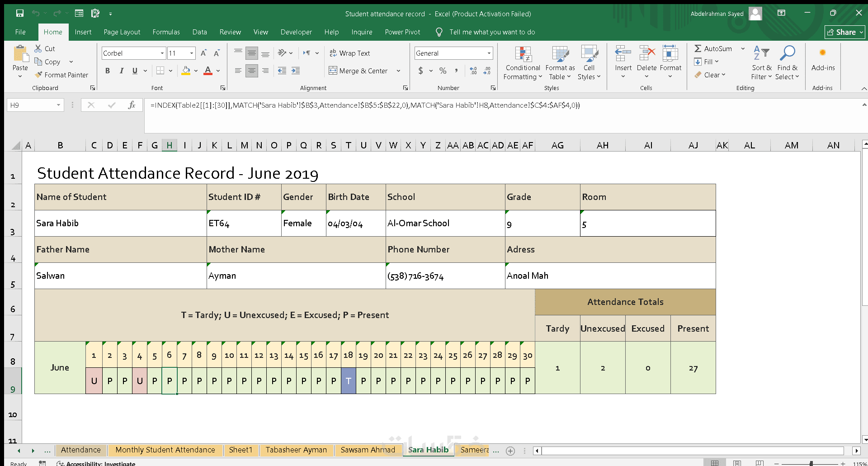Toggle Wrap Text for the cell
868x466 pixels.
(350, 53)
